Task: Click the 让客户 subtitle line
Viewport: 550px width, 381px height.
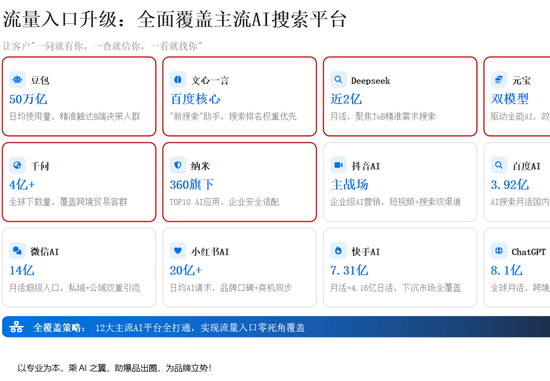Action: coord(102,46)
